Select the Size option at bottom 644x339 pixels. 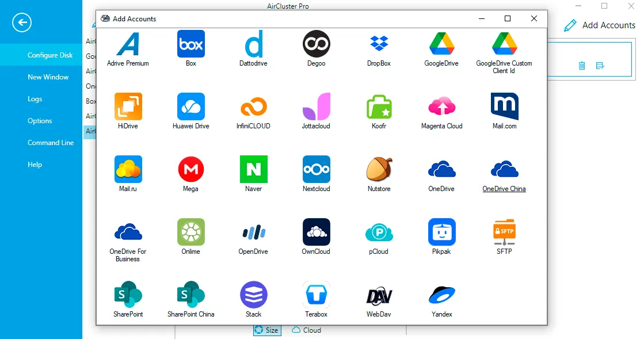267,330
